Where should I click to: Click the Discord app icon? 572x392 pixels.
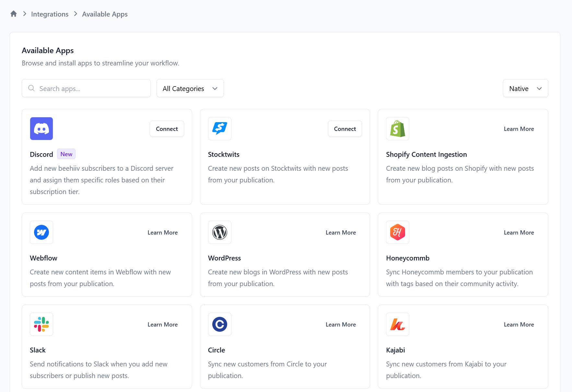click(41, 129)
